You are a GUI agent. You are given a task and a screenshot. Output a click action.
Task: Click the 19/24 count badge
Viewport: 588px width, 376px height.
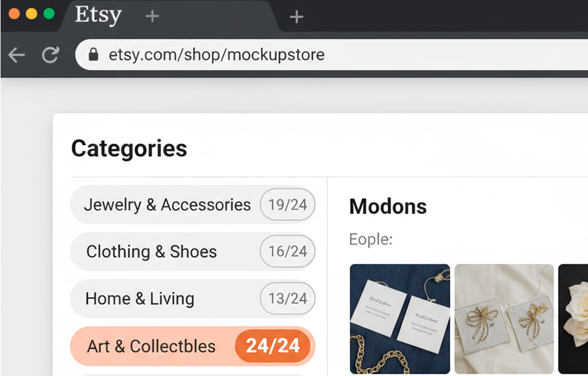[288, 205]
